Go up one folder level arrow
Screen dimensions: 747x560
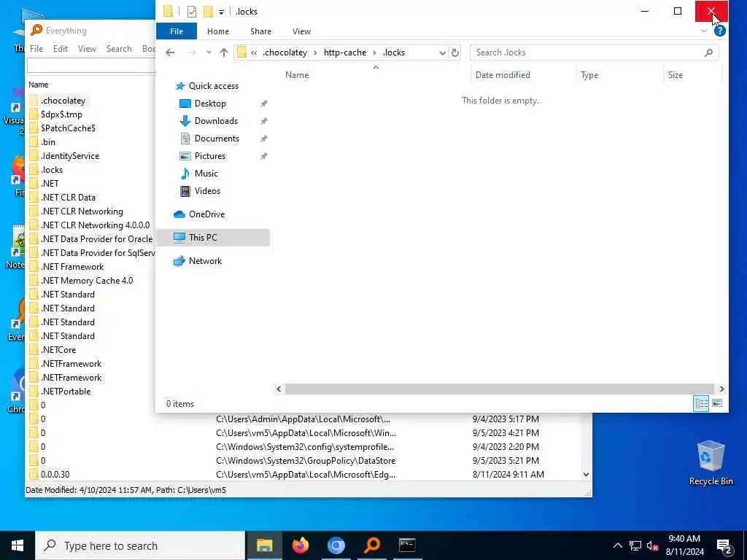coord(224,52)
